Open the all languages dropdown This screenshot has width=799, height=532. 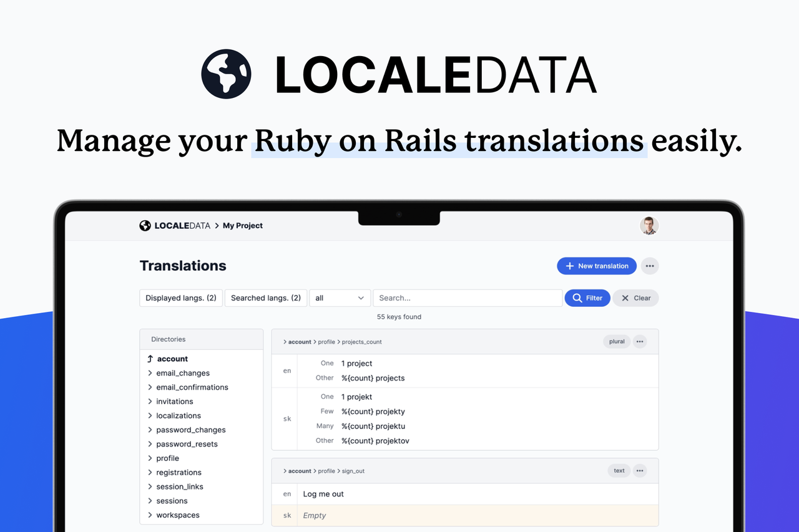(x=340, y=297)
